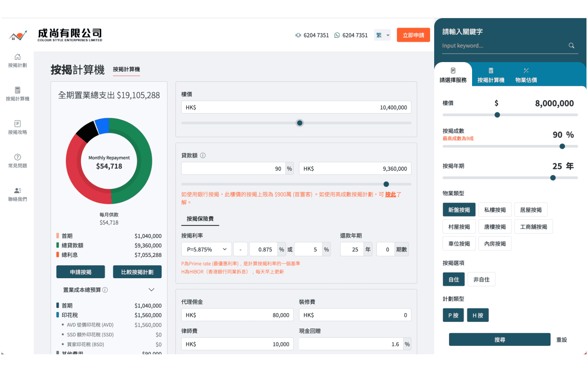Viewport: 588px width, 377px height.
Task: Click the company logo icon at top left
Action: pyautogui.click(x=18, y=36)
